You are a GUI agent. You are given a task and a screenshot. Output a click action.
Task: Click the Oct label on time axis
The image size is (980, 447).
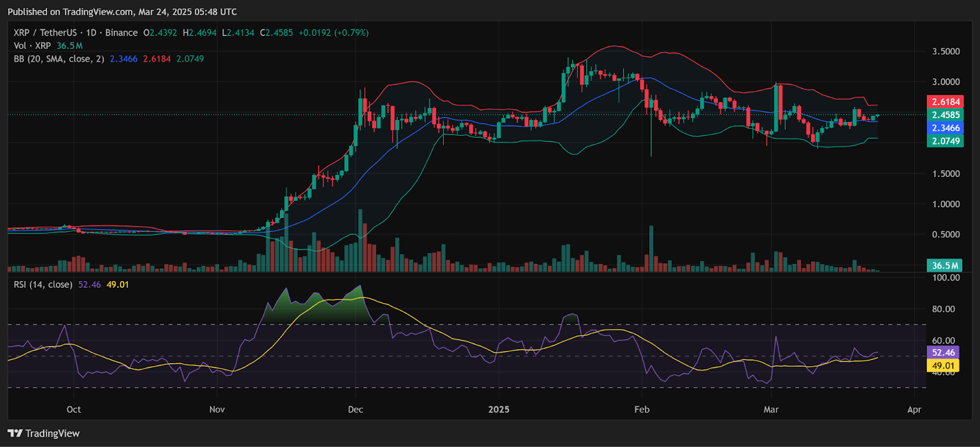pos(73,410)
